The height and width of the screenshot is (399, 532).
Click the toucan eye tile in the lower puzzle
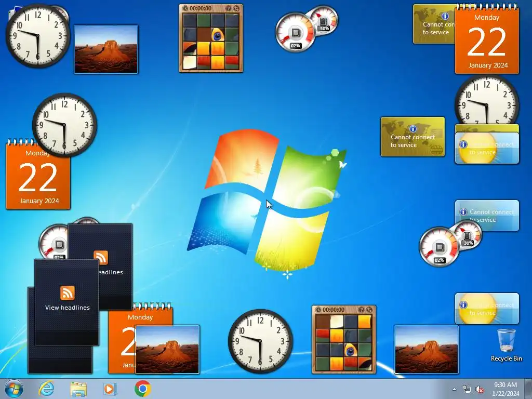click(350, 350)
